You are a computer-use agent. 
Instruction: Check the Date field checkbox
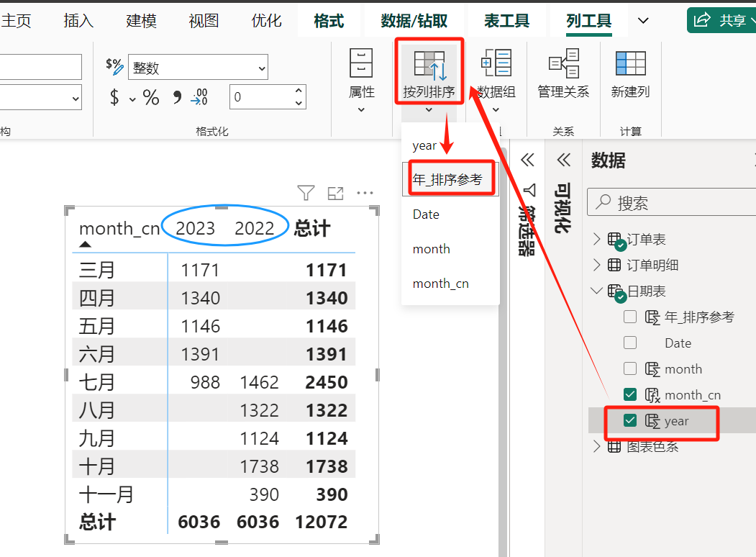(630, 343)
